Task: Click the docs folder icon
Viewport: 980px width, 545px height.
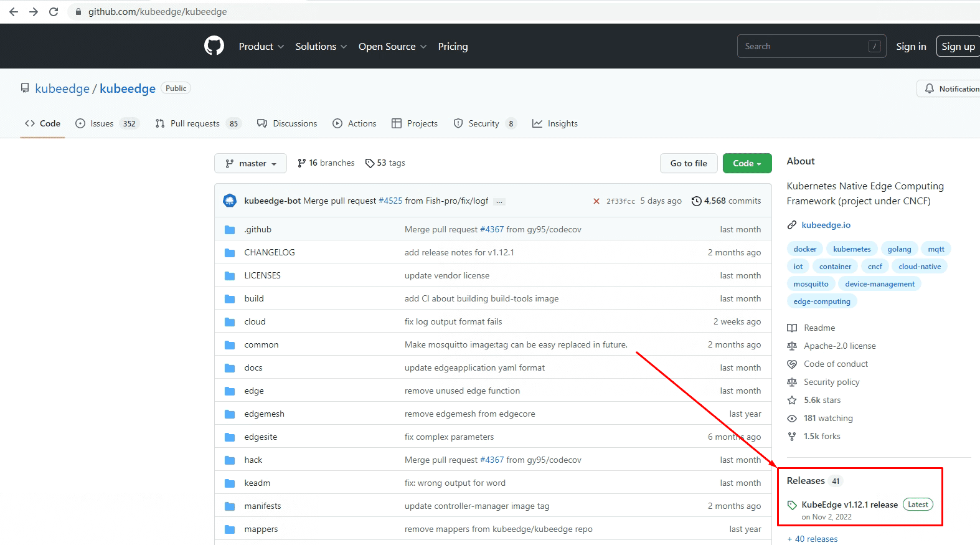Action: coord(230,367)
